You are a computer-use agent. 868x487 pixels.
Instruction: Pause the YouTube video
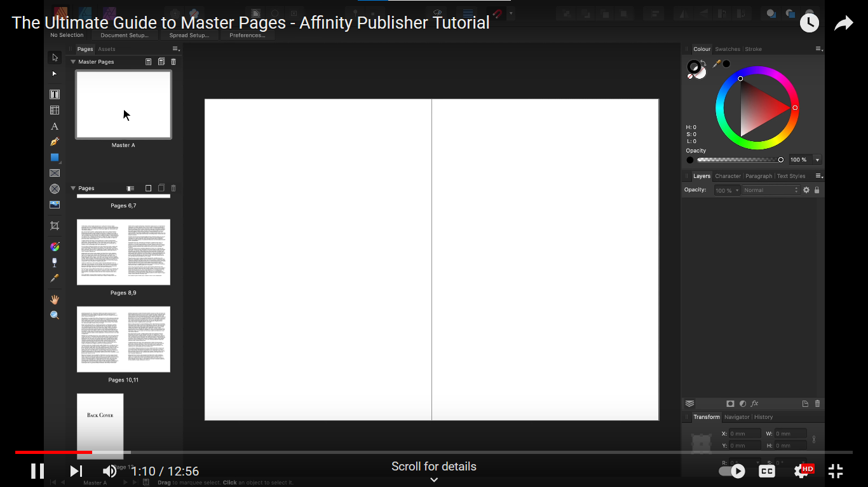click(37, 471)
